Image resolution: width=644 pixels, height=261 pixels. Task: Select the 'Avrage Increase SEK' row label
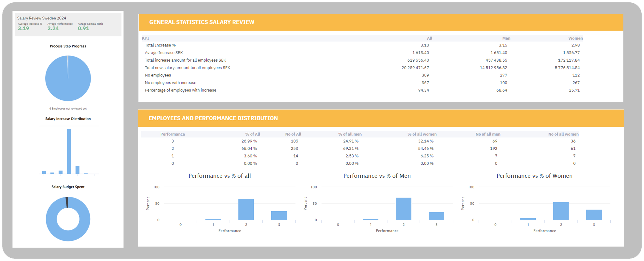click(x=164, y=53)
